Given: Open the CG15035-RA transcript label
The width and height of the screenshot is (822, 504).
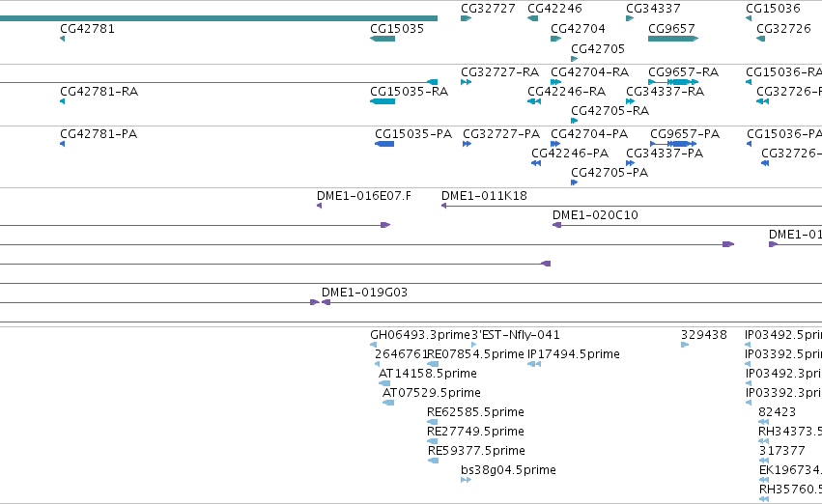Looking at the screenshot, I should pyautogui.click(x=409, y=92).
